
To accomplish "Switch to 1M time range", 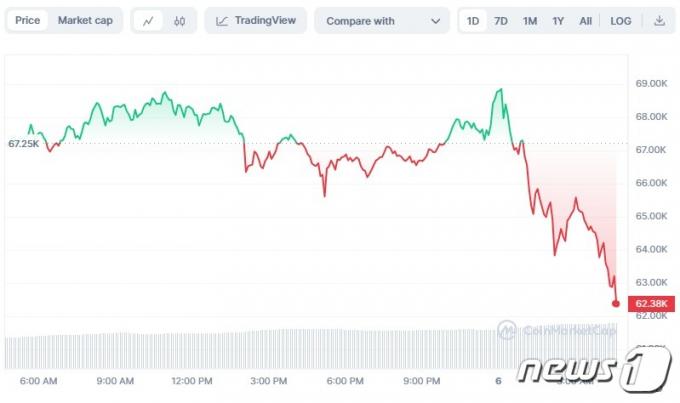I will pyautogui.click(x=530, y=21).
